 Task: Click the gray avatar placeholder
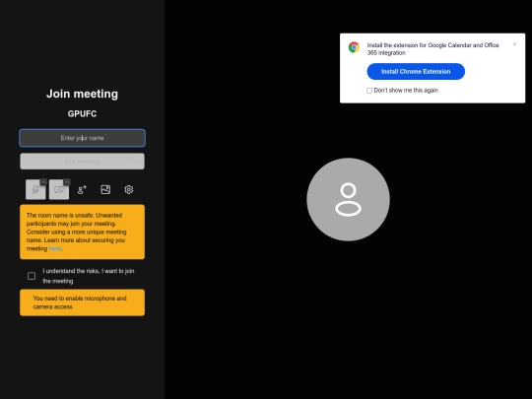[348, 199]
